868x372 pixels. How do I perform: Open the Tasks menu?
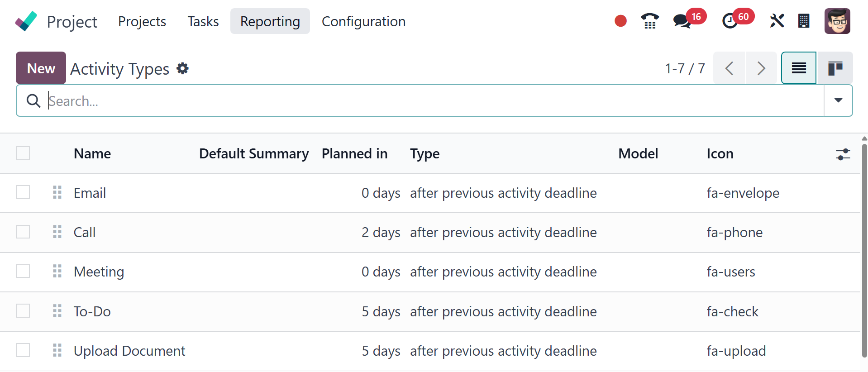(203, 21)
